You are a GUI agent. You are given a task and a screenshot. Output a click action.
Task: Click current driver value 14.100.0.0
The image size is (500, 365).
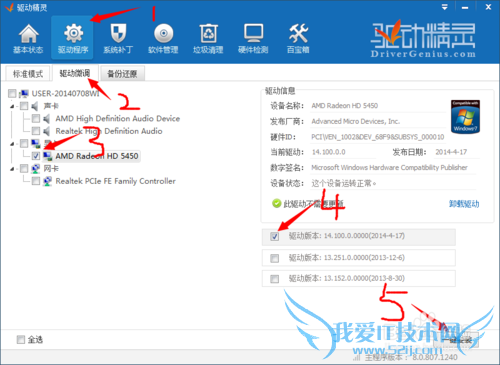pyautogui.click(x=329, y=152)
